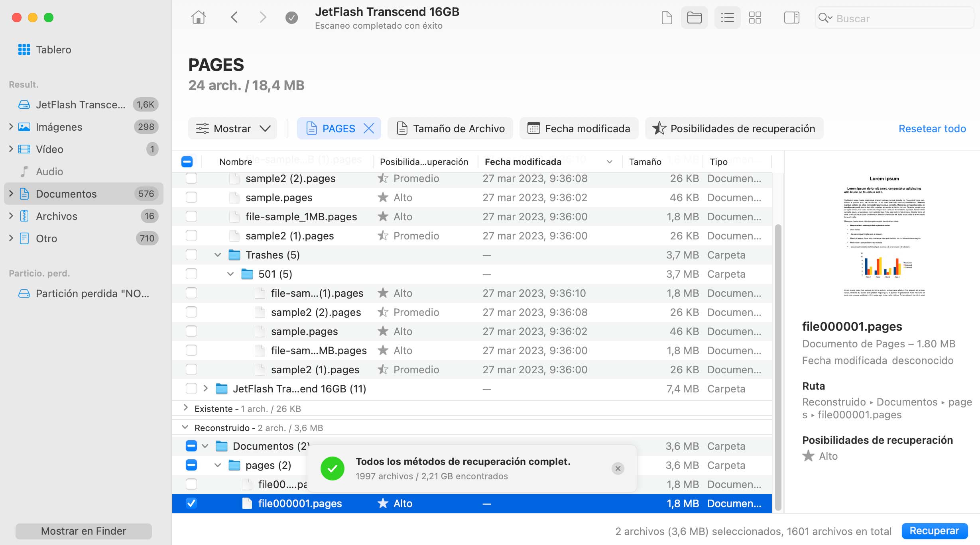Remove the PAGES filter with X

click(x=369, y=128)
